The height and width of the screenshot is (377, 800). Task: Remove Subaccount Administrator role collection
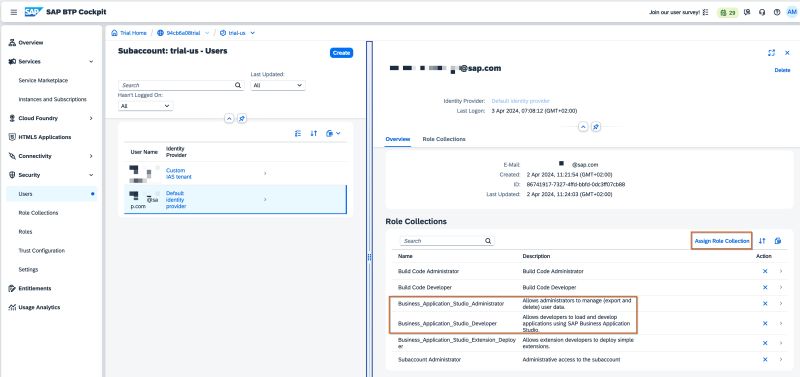pos(765,360)
